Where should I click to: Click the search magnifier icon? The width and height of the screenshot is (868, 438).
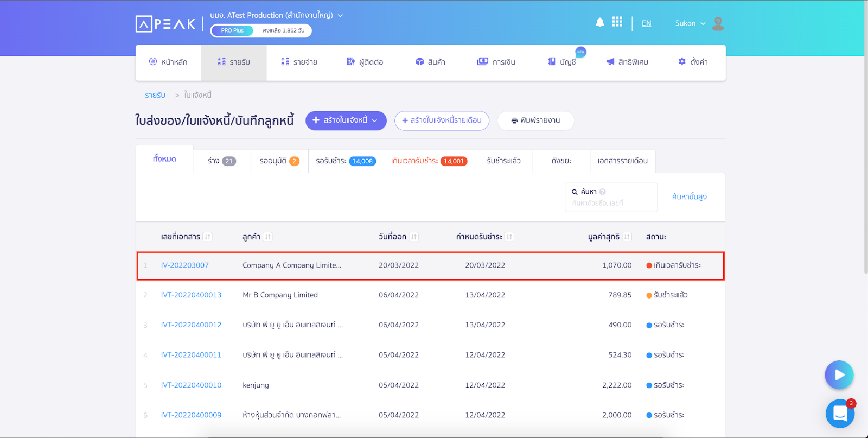tap(575, 192)
